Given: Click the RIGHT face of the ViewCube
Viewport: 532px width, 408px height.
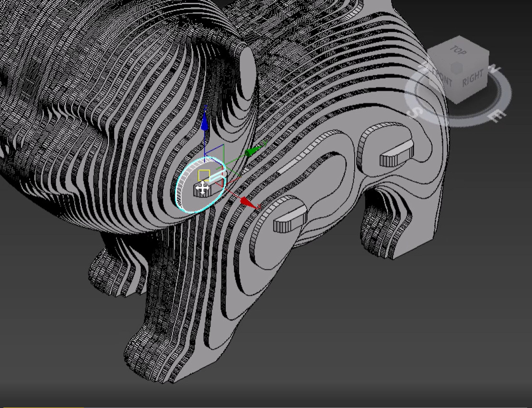Looking at the screenshot, I should tap(472, 78).
